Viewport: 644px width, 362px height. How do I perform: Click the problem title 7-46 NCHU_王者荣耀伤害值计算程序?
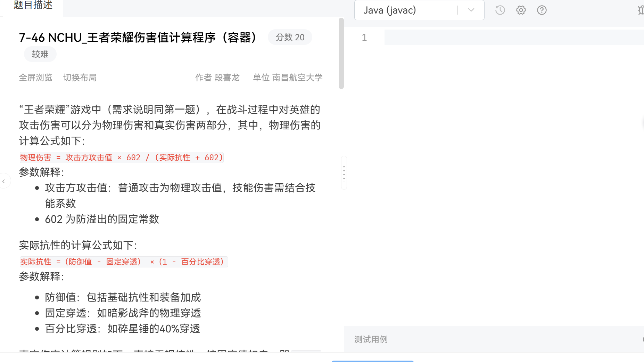point(138,38)
